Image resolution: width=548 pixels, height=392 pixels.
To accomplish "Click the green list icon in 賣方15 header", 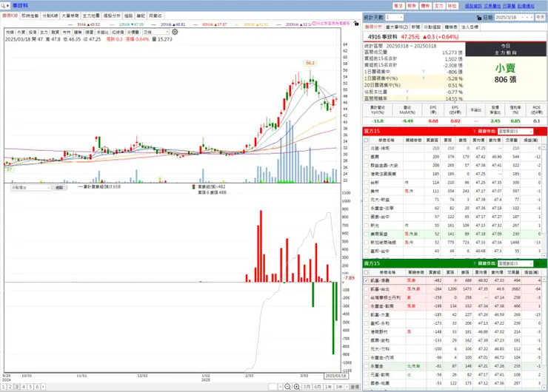I will tap(537, 263).
